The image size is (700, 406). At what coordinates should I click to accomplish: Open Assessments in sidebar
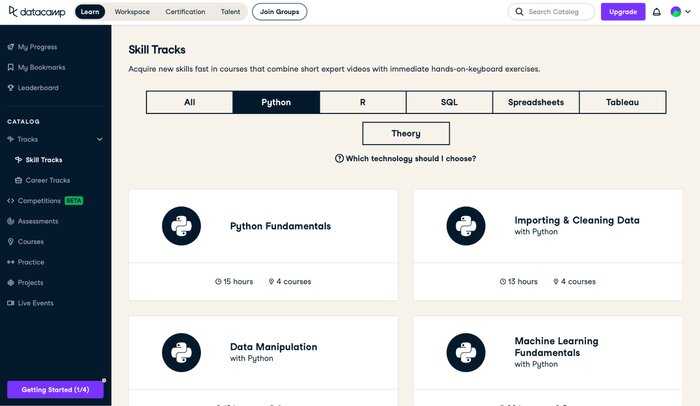[x=38, y=221]
